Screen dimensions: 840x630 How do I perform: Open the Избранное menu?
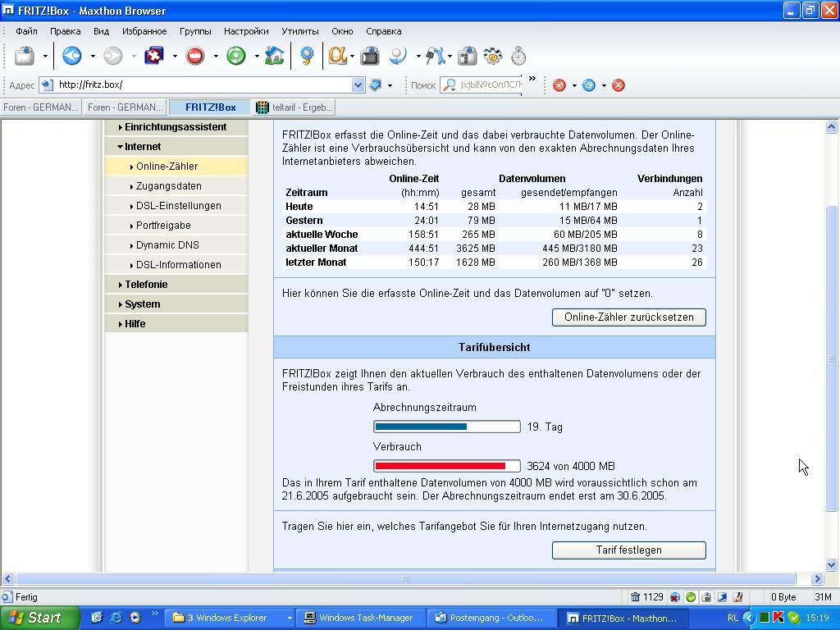click(144, 31)
